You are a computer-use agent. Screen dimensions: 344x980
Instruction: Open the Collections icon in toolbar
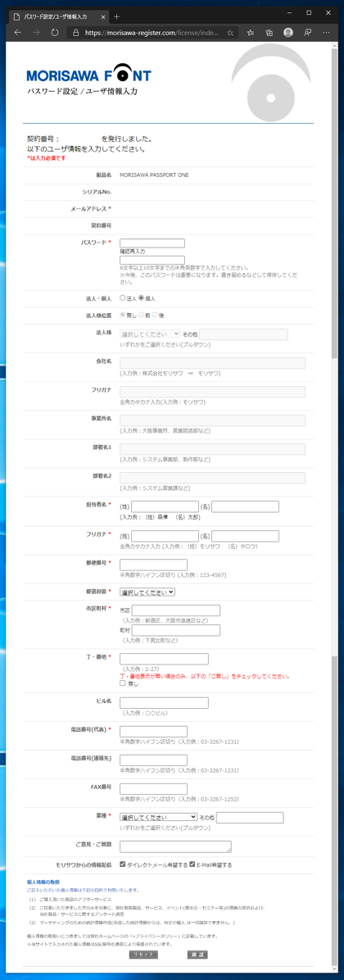(269, 32)
